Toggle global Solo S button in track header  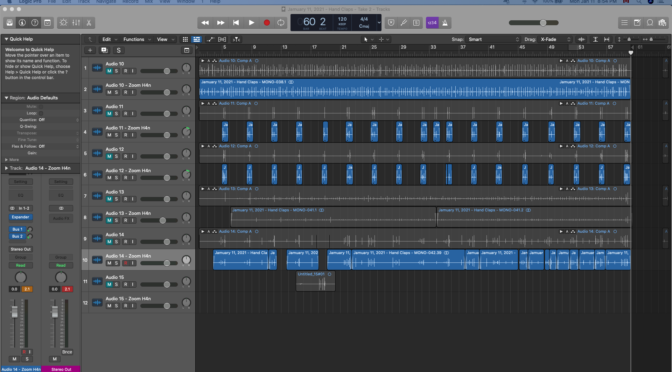119,50
